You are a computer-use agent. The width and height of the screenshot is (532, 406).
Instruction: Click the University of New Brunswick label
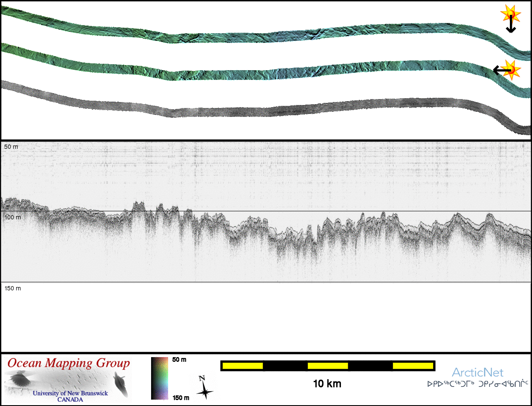click(70, 393)
